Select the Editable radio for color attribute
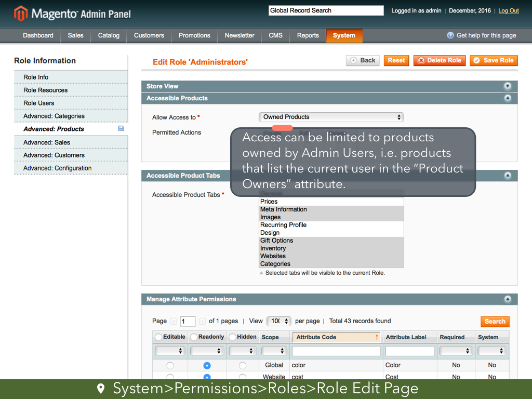Viewport: 532px width, 399px height. pyautogui.click(x=170, y=366)
